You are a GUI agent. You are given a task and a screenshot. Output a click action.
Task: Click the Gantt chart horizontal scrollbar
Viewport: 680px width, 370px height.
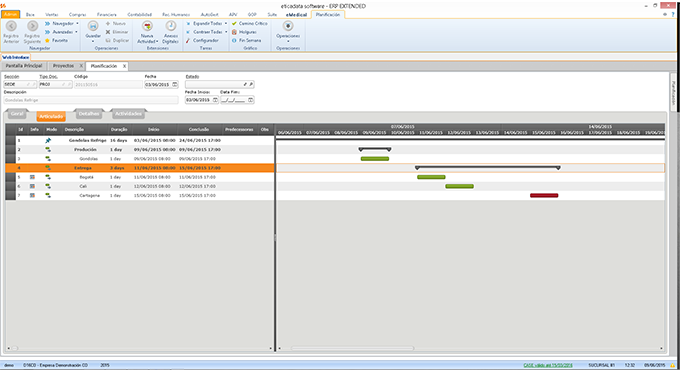click(352, 348)
